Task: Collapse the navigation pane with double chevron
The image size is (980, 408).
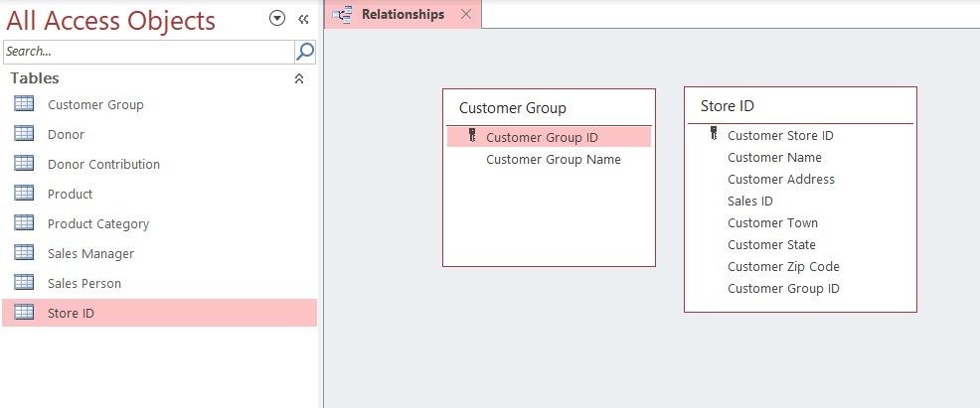Action: click(304, 19)
